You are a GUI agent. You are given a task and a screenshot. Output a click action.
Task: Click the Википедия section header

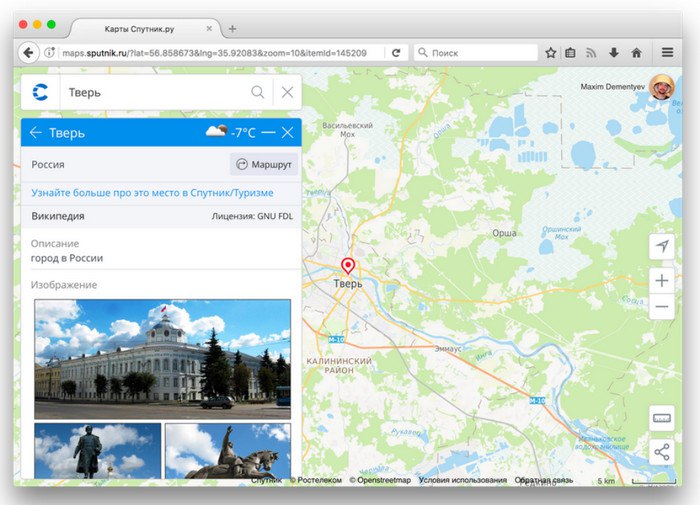pyautogui.click(x=58, y=216)
